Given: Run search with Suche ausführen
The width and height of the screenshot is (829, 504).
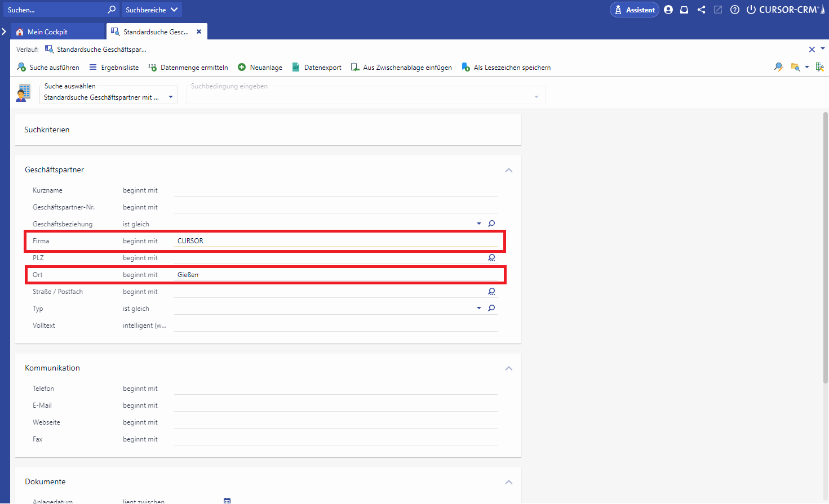Looking at the screenshot, I should 48,68.
